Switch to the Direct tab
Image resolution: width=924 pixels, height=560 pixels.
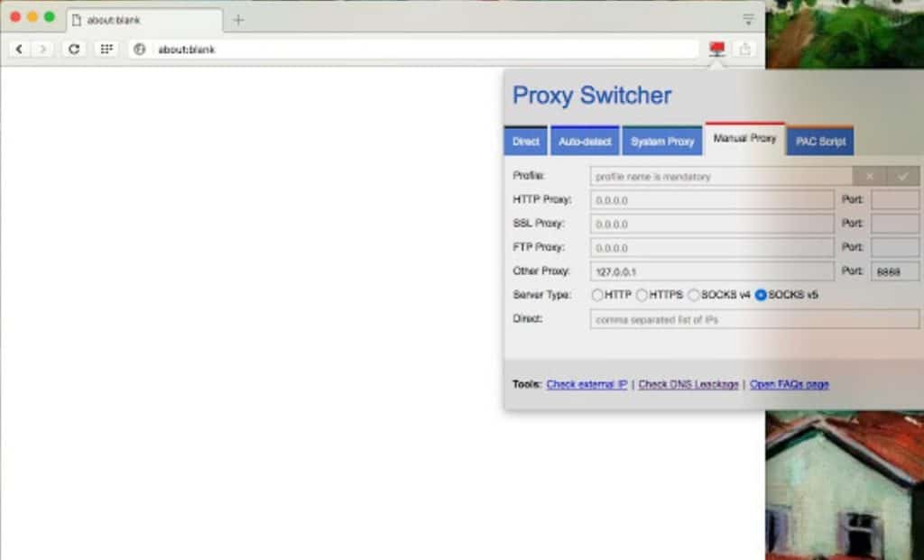coord(524,140)
